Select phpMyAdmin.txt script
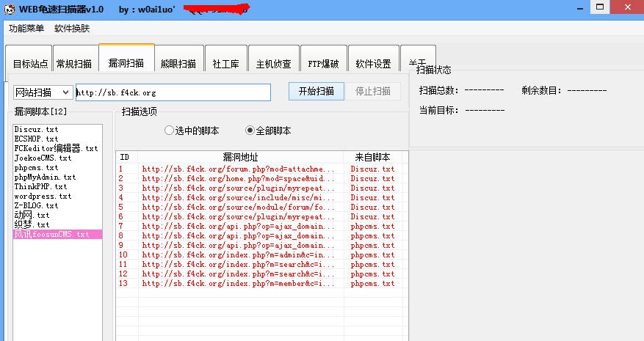This screenshot has height=341, width=644. pos(57,177)
